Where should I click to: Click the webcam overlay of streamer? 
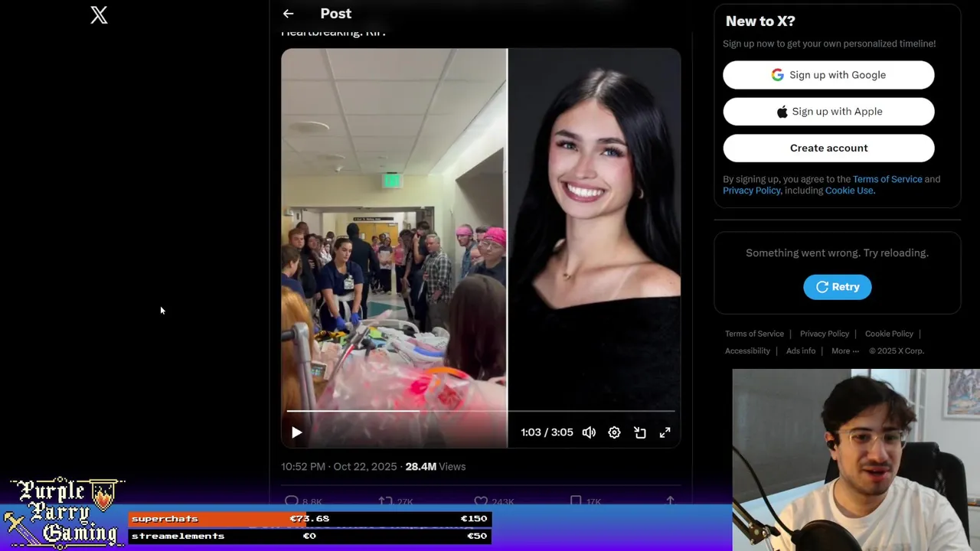pos(856,460)
